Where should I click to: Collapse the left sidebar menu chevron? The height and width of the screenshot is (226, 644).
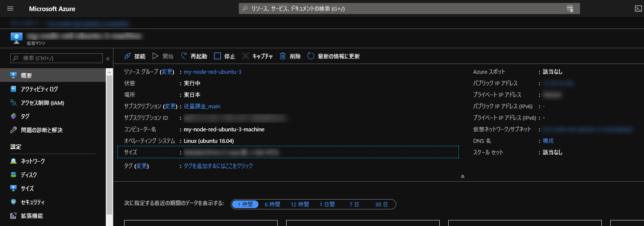tap(108, 58)
